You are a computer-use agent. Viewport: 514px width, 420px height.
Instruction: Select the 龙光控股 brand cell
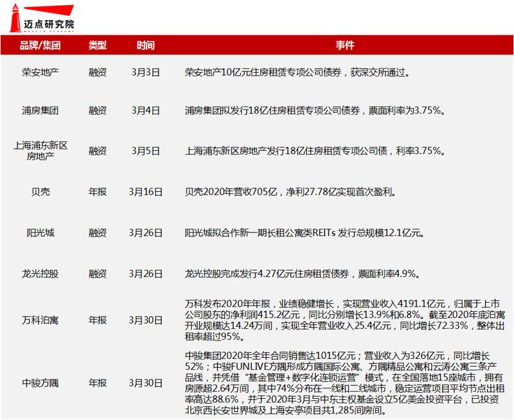[x=40, y=274]
